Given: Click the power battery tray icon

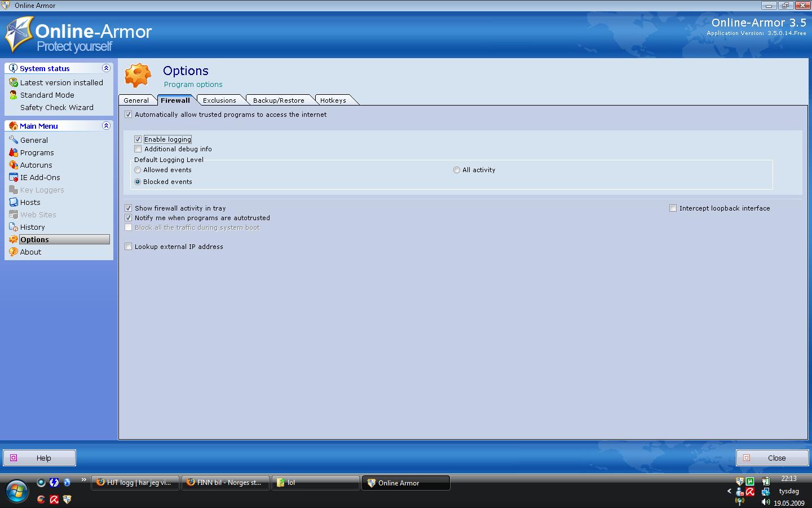Looking at the screenshot, I should point(765,481).
